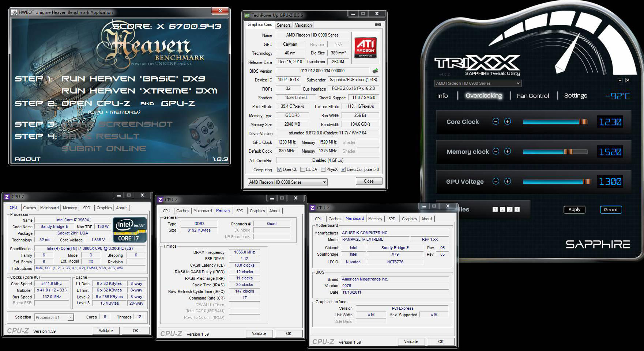644x351 pixels.
Task: Click the ATI Radeon logo in GPU-Z
Action: 365,48
